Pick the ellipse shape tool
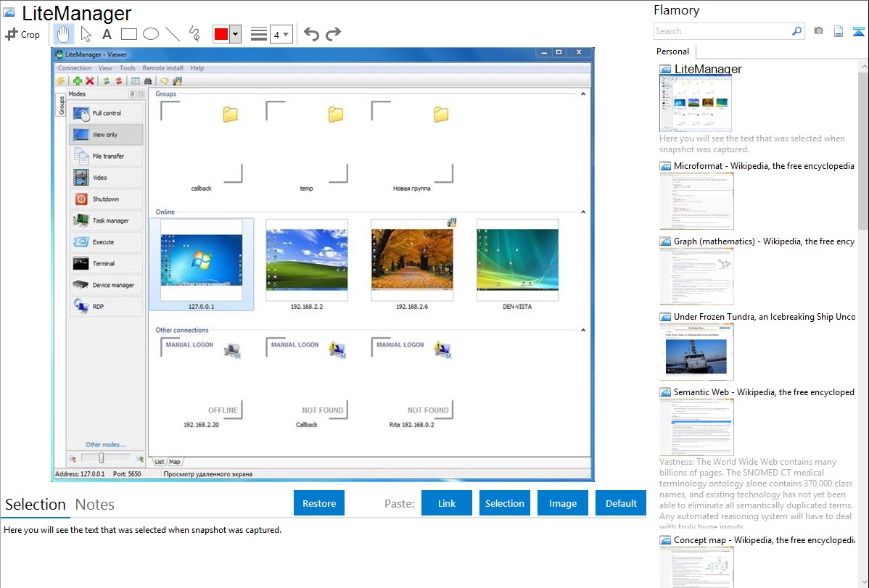Image resolution: width=869 pixels, height=588 pixels. pyautogui.click(x=151, y=34)
